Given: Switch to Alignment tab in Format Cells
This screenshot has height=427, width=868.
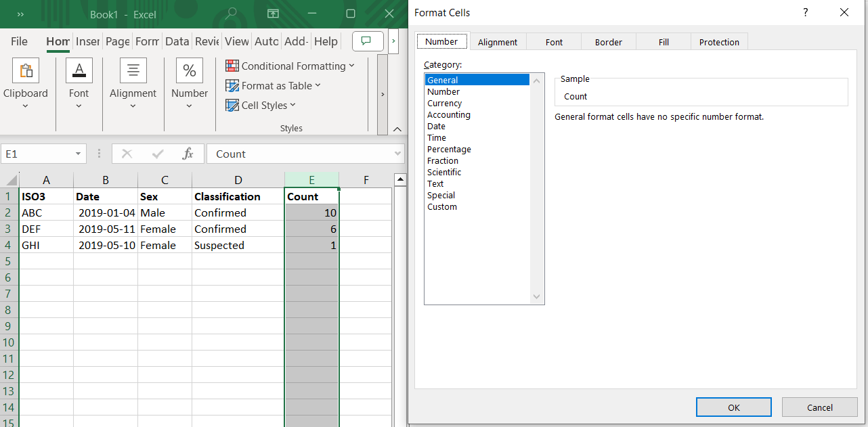Looking at the screenshot, I should pos(498,42).
